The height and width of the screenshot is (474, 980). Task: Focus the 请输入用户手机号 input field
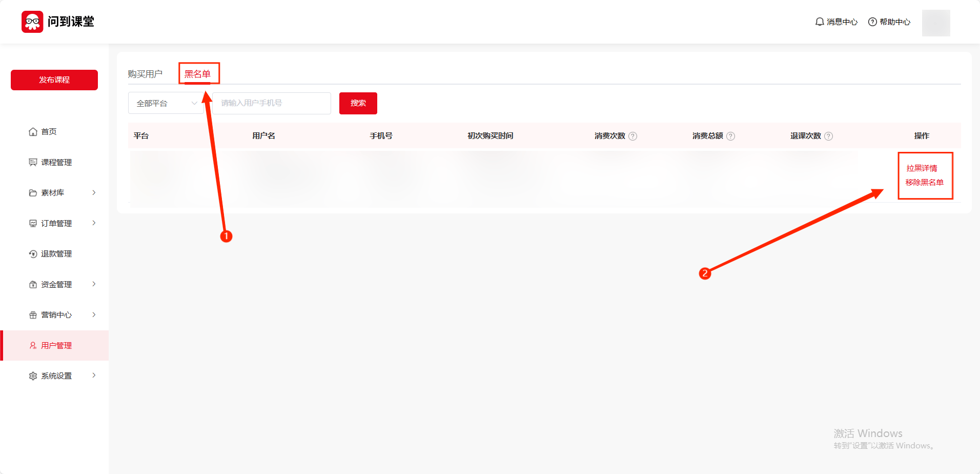point(272,103)
